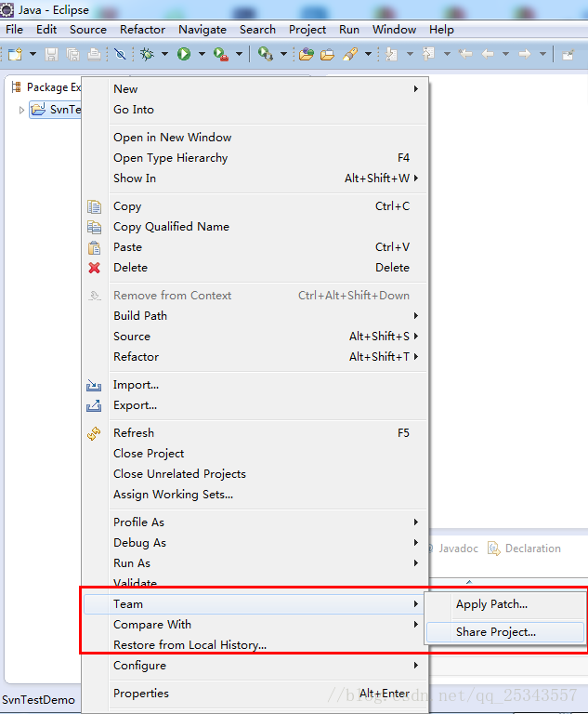Open the Search toolbar dropdown arrow
The height and width of the screenshot is (714, 588).
coord(368,54)
